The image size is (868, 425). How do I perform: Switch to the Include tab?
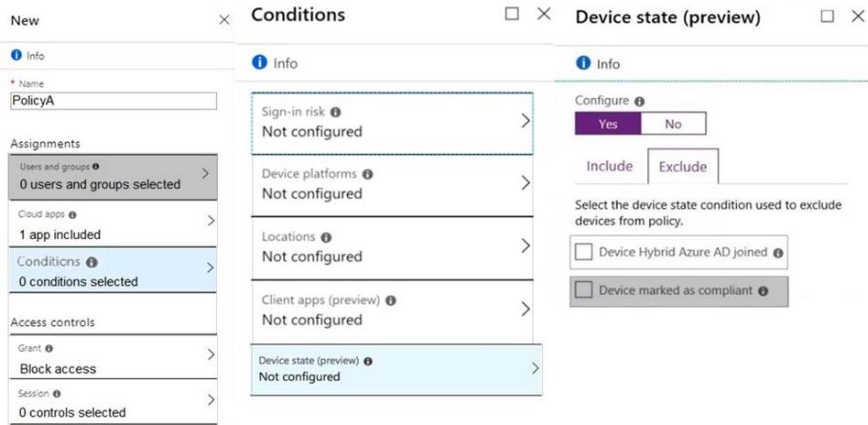(x=610, y=166)
